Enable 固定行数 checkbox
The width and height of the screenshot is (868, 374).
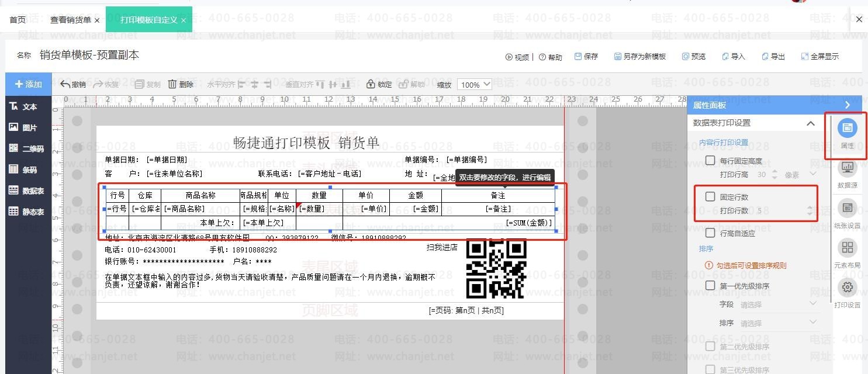(x=710, y=196)
